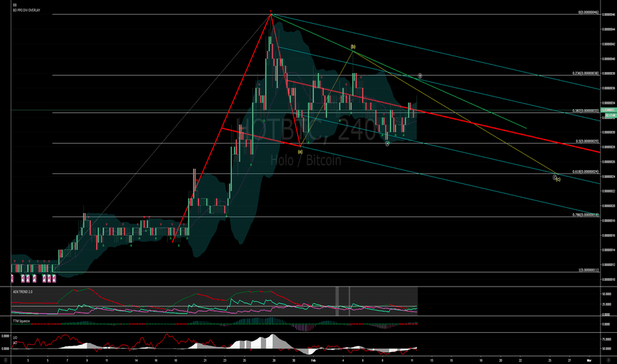Select the 0.382(0.00000033) Fibonacci level label
This screenshot has width=617, height=364.
[585, 111]
